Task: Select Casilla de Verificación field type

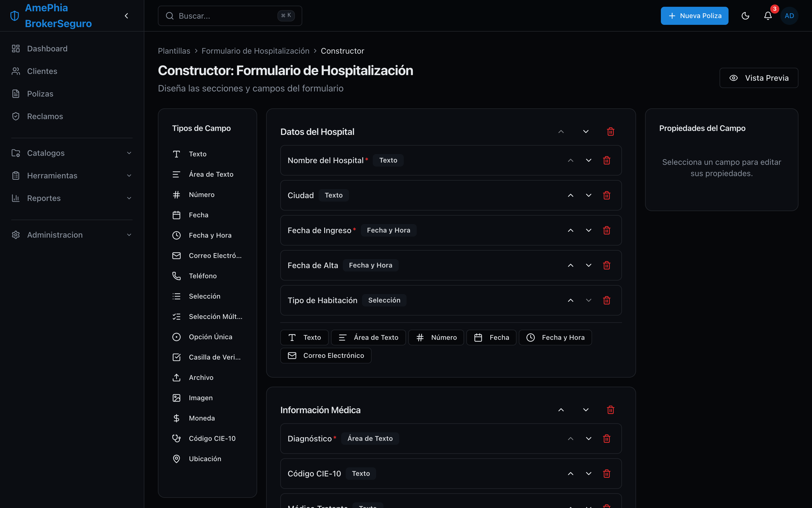Action: (x=207, y=357)
